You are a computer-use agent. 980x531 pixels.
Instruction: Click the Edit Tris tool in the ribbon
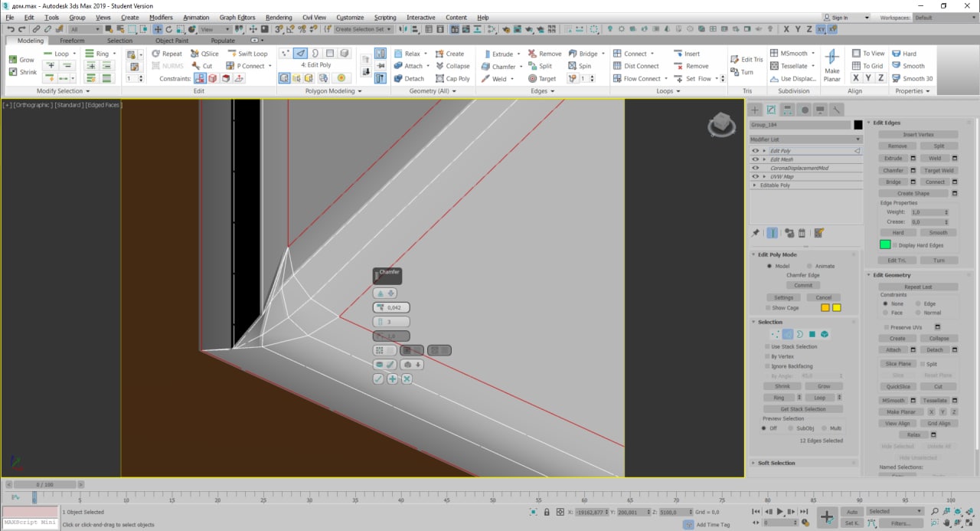746,59
